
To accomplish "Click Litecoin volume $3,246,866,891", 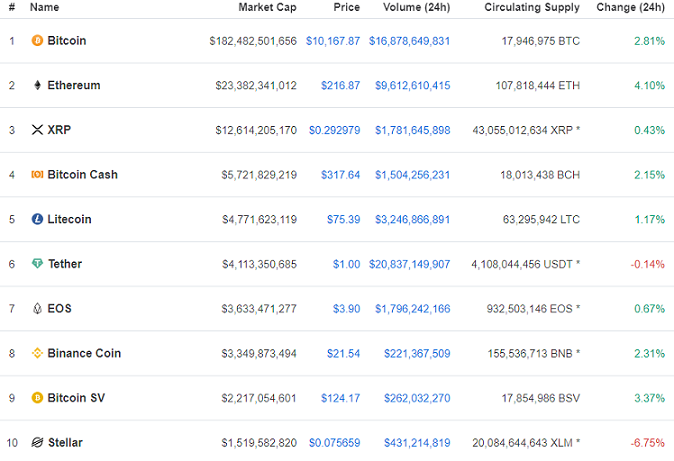I will 413,220.
